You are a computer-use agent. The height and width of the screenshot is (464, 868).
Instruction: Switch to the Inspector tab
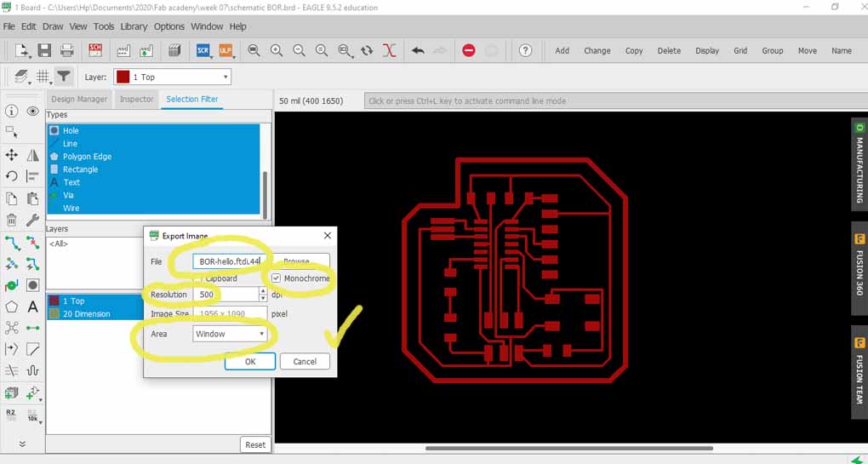137,99
